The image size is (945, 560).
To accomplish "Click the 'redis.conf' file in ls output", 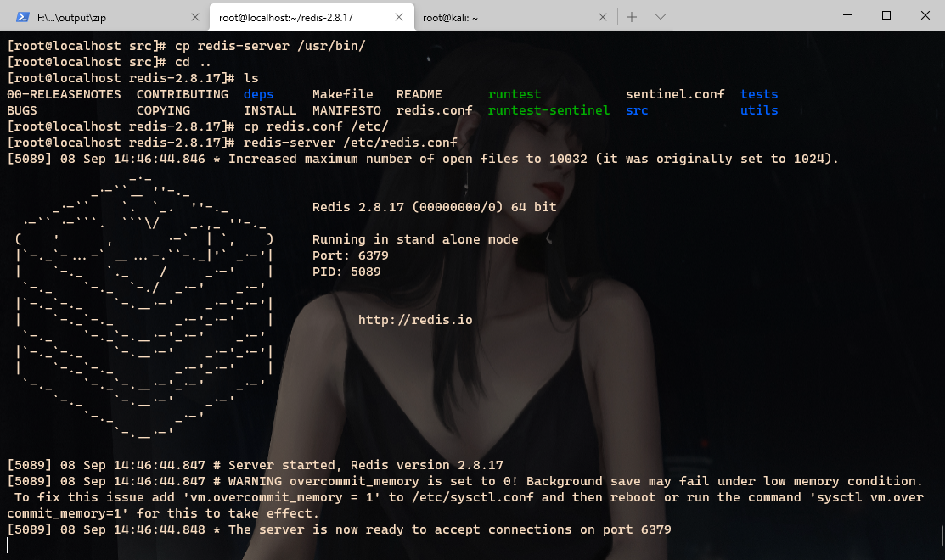I will pyautogui.click(x=435, y=110).
